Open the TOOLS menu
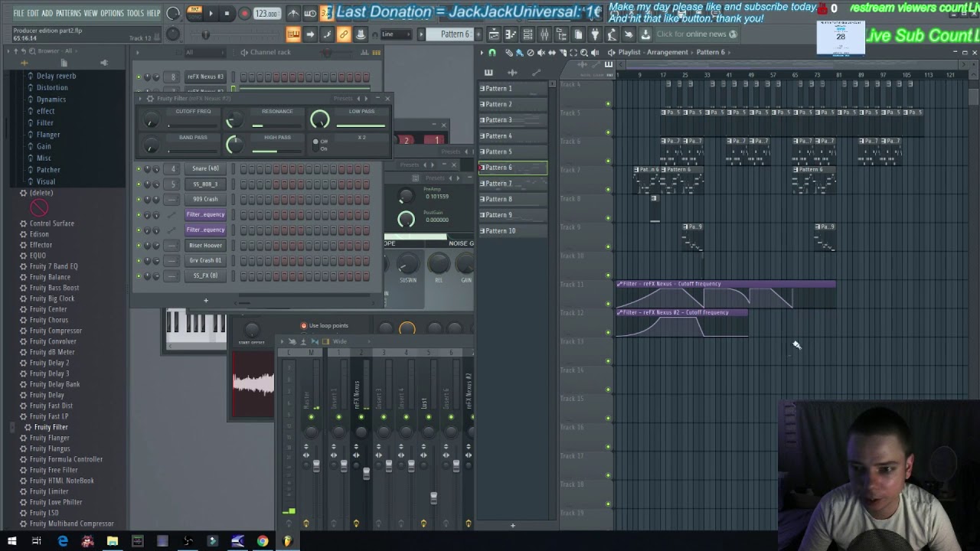Screen dimensions: 980x551 coord(136,13)
